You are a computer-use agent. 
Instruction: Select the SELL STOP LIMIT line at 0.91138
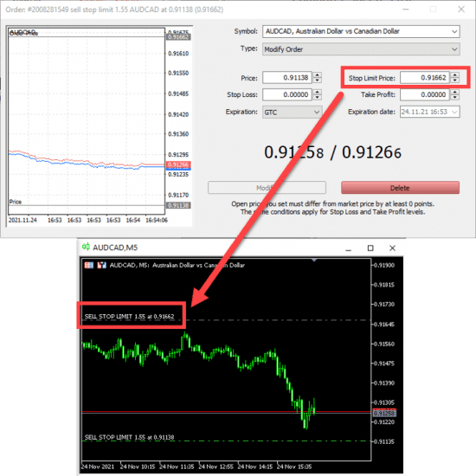tap(129, 437)
